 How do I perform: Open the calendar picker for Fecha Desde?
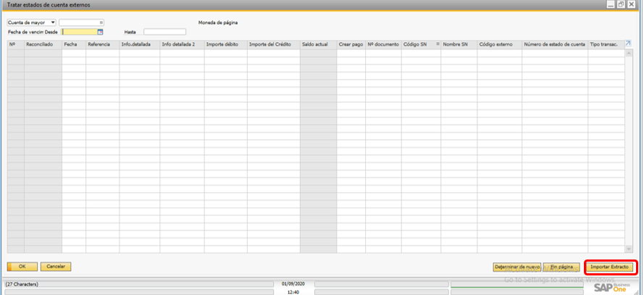100,32
